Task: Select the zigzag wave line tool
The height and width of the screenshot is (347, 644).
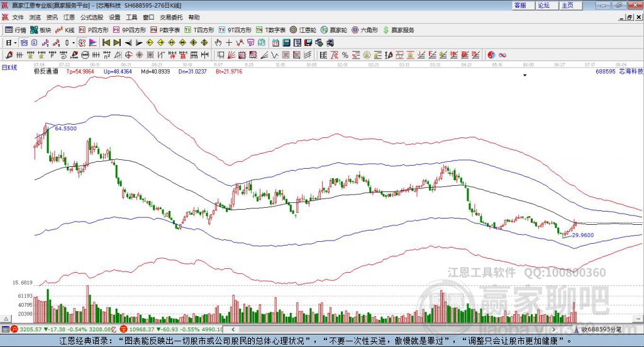Action: 274,55
